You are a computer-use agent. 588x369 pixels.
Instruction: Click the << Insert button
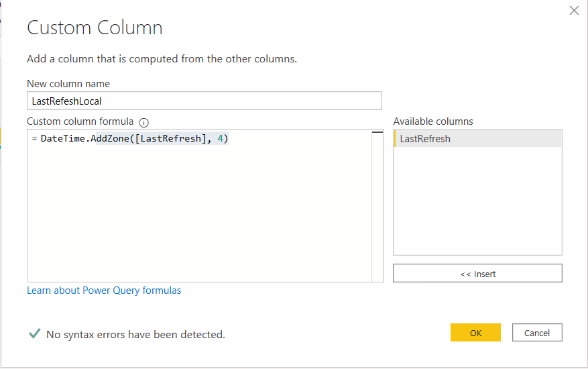(477, 273)
